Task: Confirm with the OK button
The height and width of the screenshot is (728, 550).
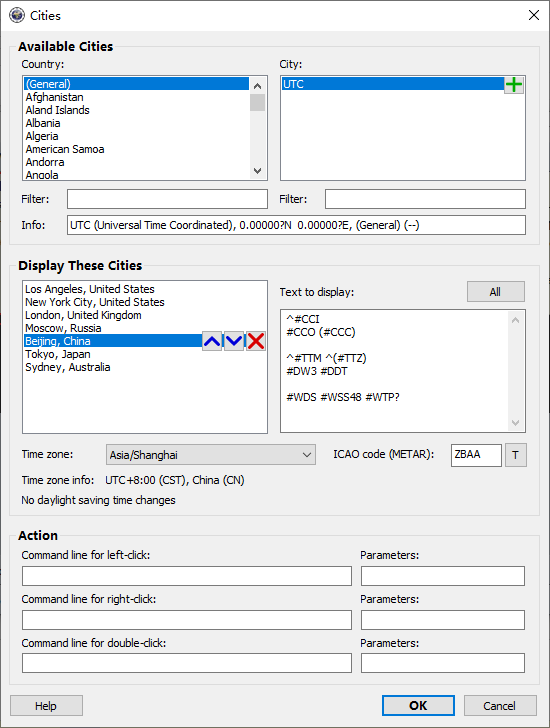Action: pos(418,706)
